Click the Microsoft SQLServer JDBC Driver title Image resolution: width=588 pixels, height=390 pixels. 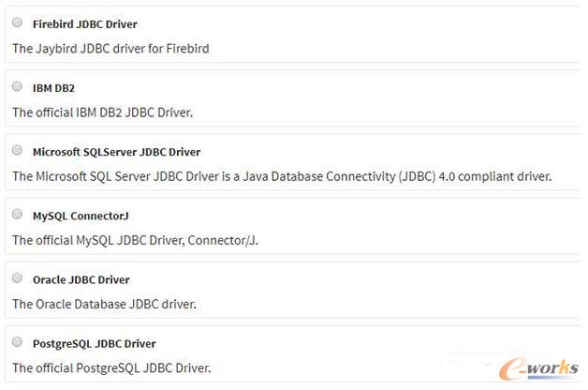116,152
